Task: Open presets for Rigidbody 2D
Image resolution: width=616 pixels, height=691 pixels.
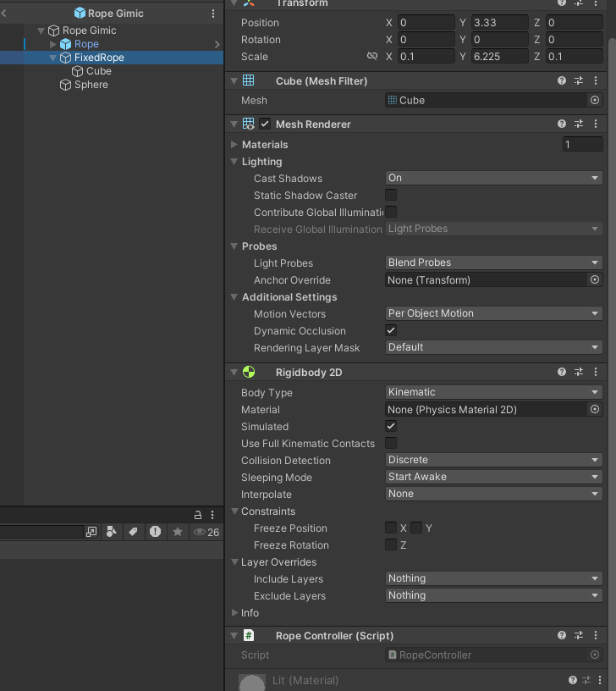Action: pyautogui.click(x=579, y=372)
